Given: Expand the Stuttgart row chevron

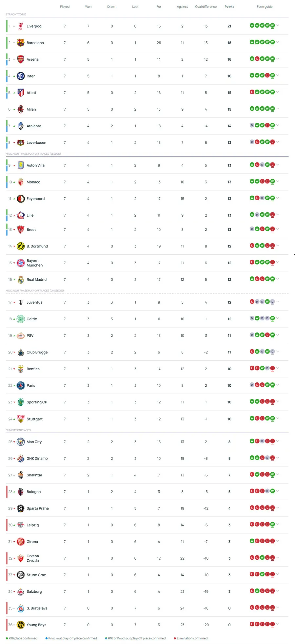Looking at the screenshot, I should pyautogui.click(x=278, y=418).
